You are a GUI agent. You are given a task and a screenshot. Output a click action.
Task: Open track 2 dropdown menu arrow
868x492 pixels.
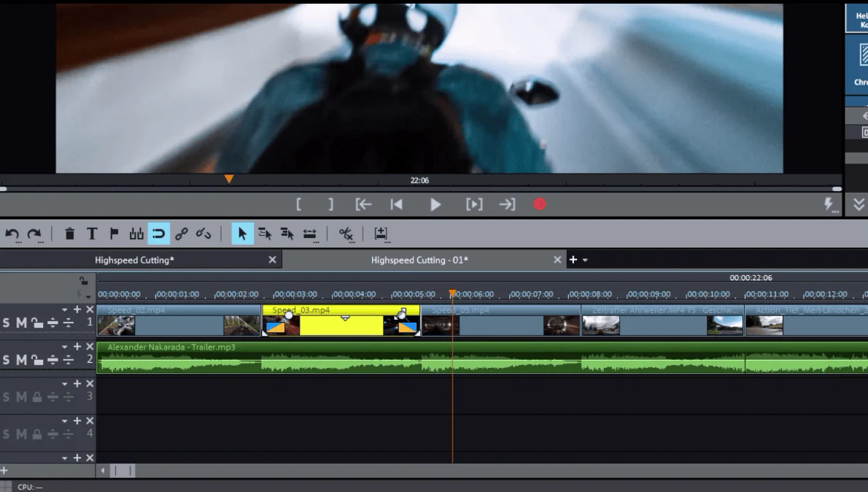click(x=65, y=347)
